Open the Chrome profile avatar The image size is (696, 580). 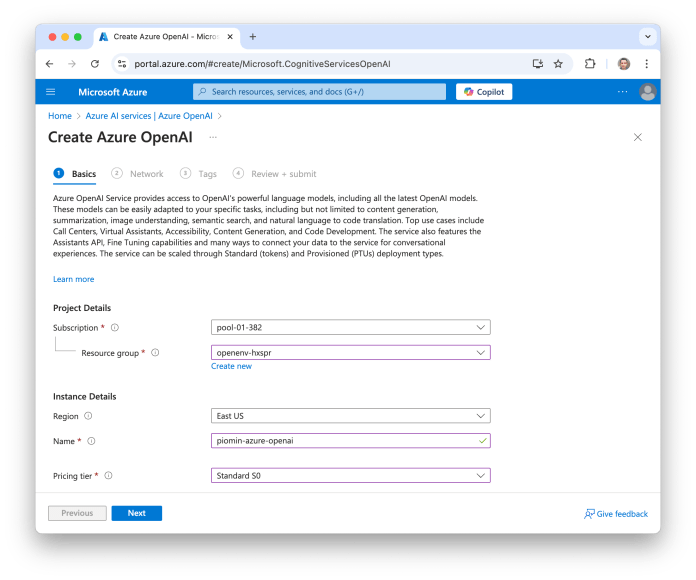click(x=624, y=64)
